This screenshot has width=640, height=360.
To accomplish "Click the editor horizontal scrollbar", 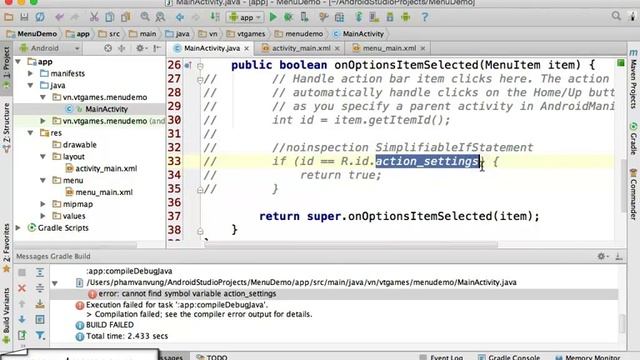I will click(x=351, y=245).
